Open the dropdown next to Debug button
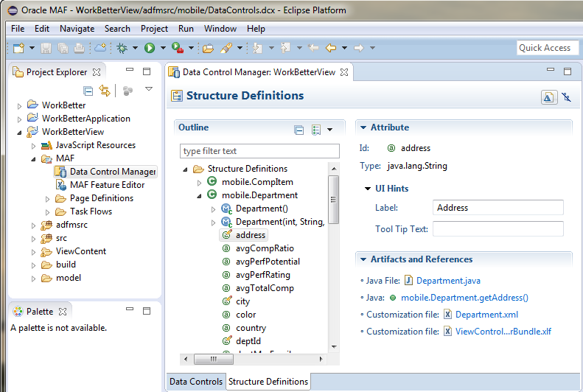 point(135,48)
